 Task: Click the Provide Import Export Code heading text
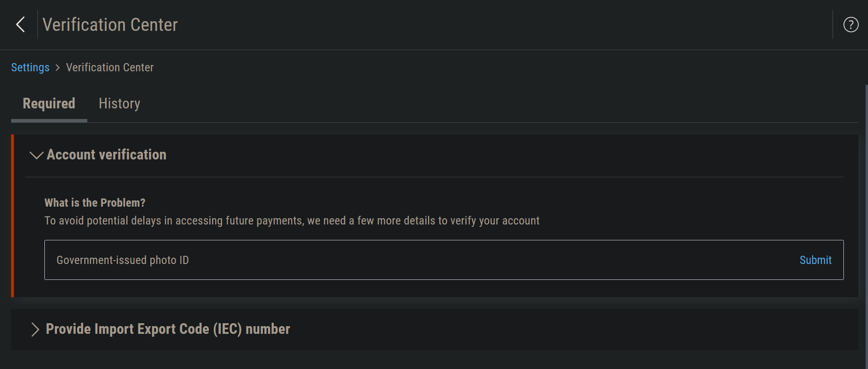coord(167,329)
